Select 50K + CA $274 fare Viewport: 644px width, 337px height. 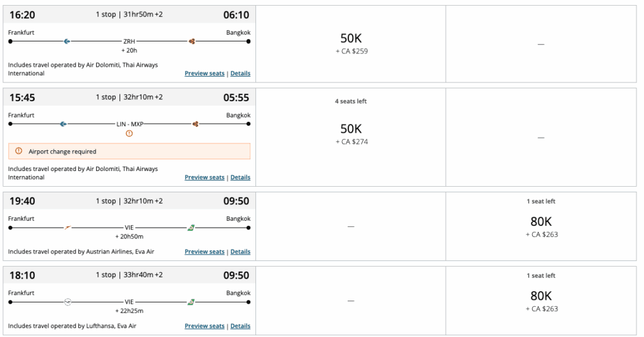[351, 134]
